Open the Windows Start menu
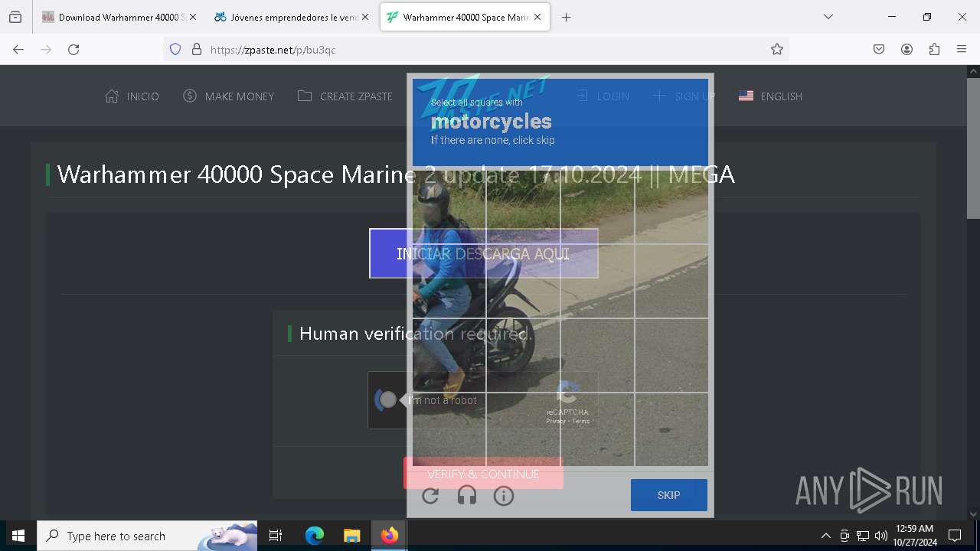Image resolution: width=980 pixels, height=551 pixels. 18,536
